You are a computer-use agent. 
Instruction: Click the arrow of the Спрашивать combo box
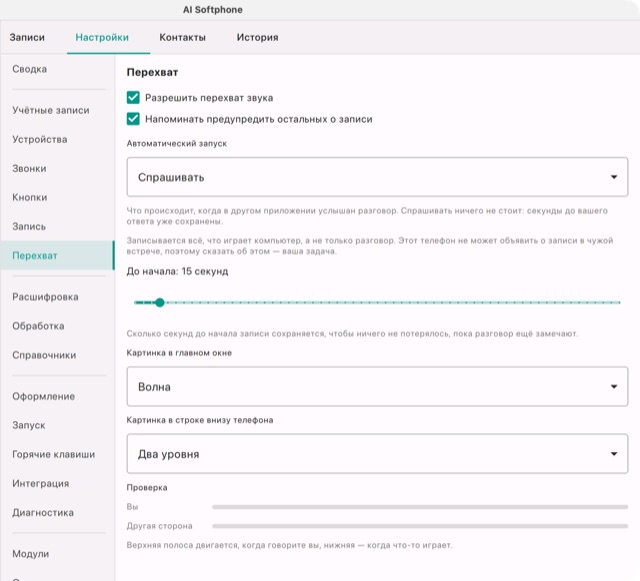pyautogui.click(x=613, y=177)
